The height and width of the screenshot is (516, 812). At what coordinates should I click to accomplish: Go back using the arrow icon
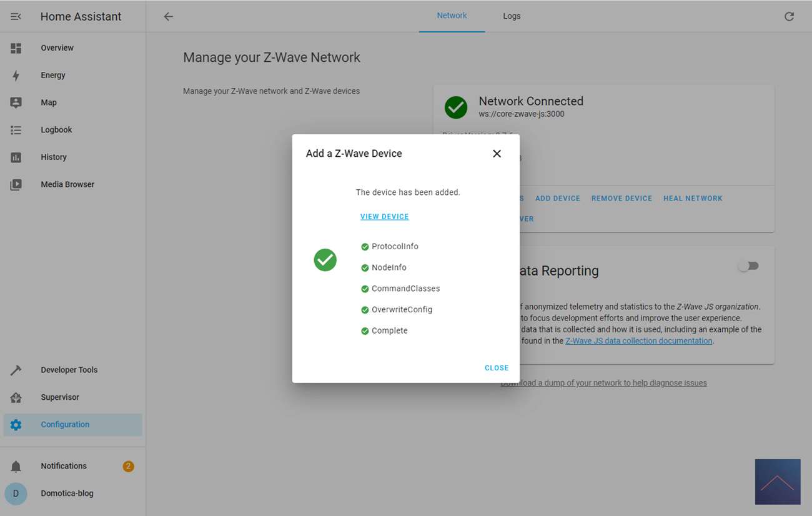point(168,17)
